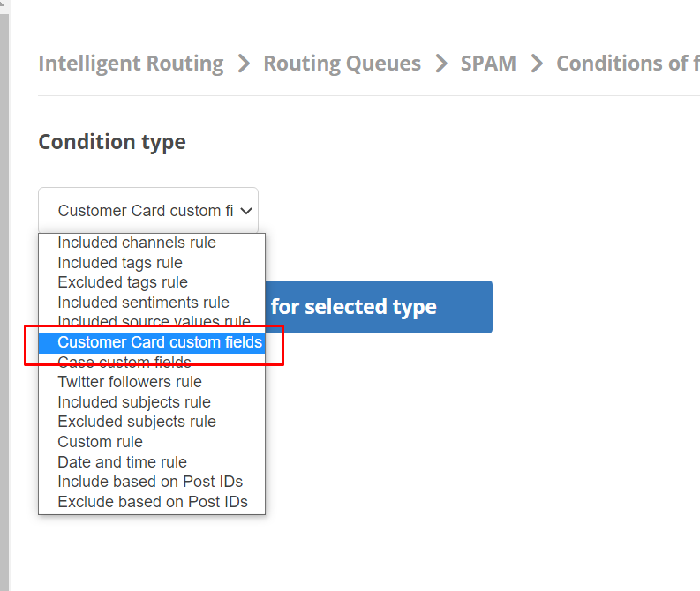Pick Included sentiments rule option
The height and width of the screenshot is (591, 700).
[152, 303]
